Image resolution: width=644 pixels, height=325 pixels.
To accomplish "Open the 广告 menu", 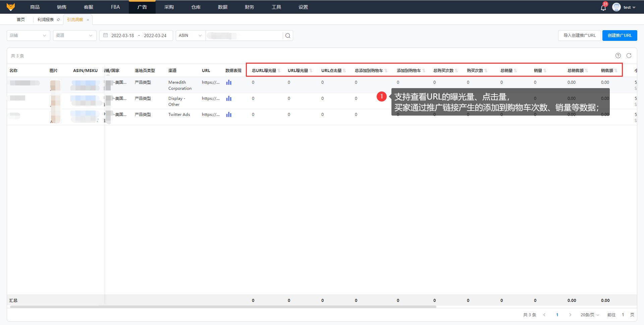I will [x=142, y=7].
